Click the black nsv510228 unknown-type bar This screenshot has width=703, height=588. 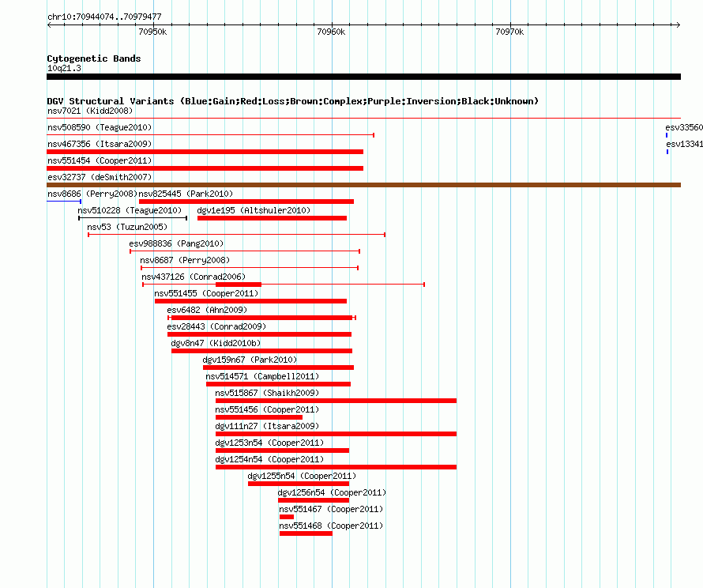(133, 218)
